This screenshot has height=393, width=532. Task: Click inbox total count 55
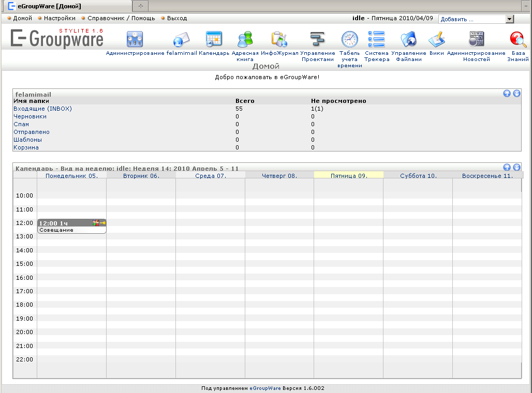click(239, 109)
